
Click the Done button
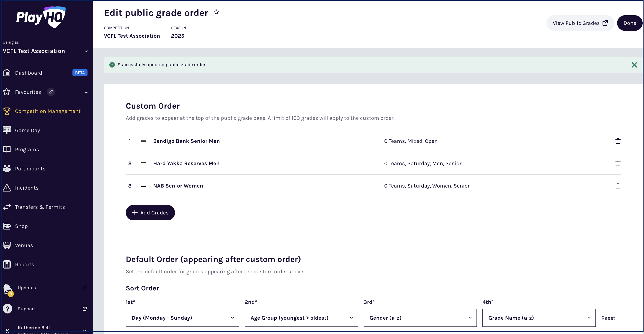(x=629, y=23)
